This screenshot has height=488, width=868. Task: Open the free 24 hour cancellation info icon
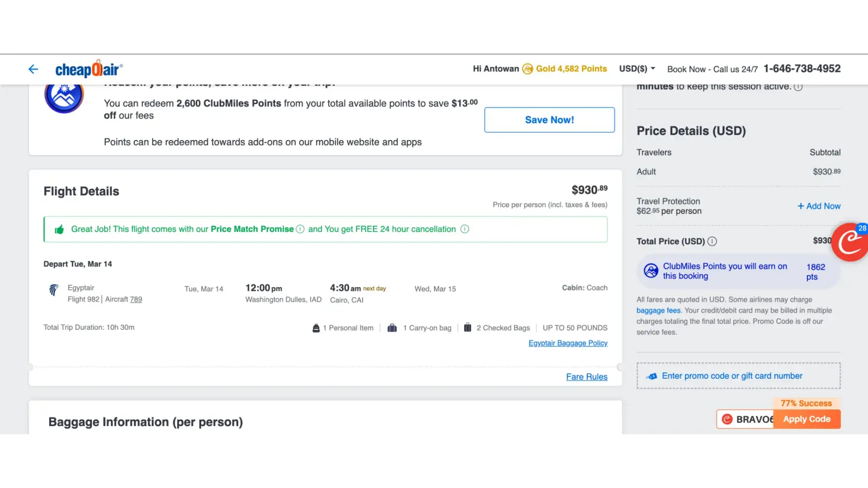pyautogui.click(x=465, y=229)
